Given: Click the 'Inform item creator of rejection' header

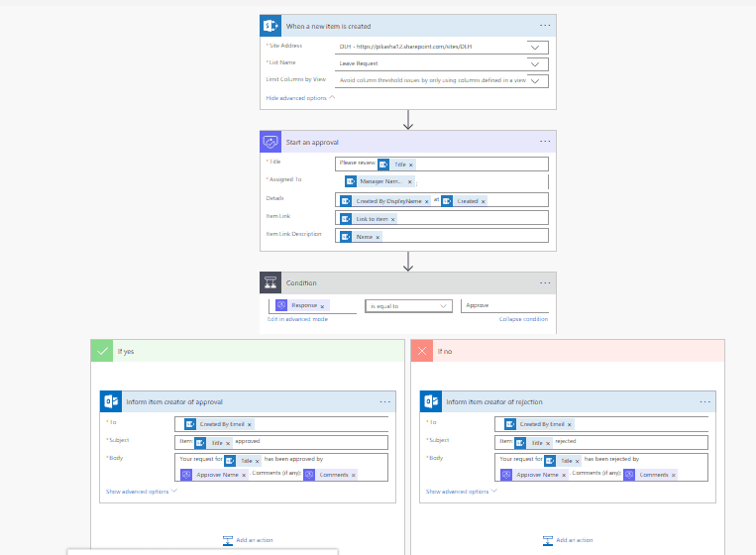Looking at the screenshot, I should pyautogui.click(x=568, y=401).
